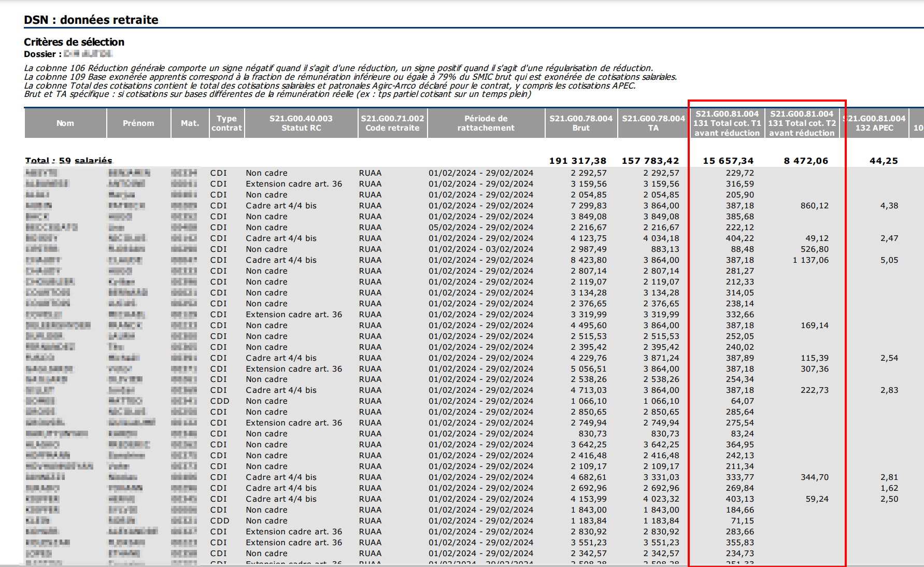924x567 pixels.
Task: Click the S21.G00.78.004 TA column header
Action: [653, 123]
